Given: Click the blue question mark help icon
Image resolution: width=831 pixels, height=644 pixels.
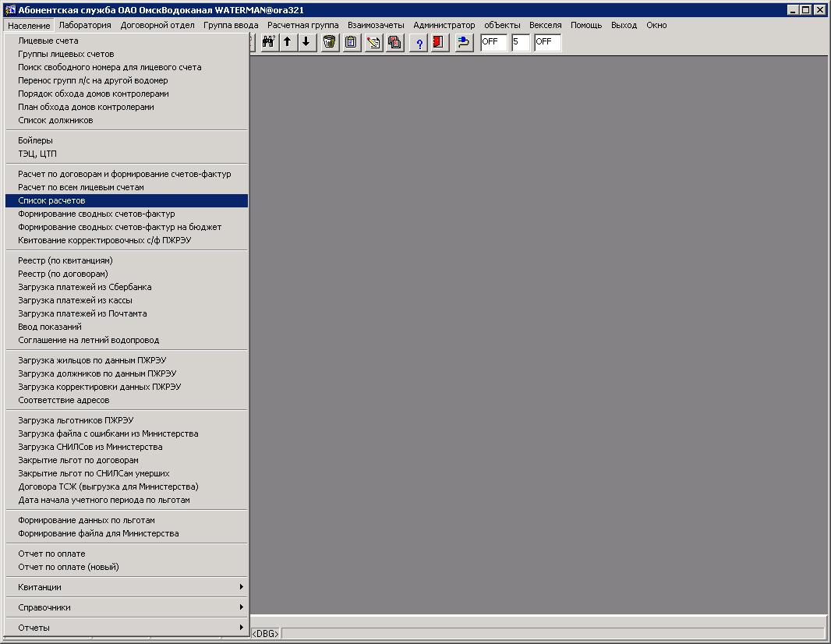Looking at the screenshot, I should pos(419,42).
